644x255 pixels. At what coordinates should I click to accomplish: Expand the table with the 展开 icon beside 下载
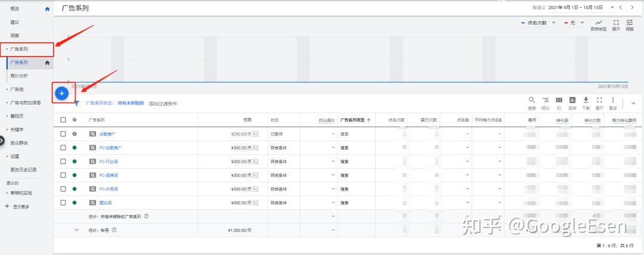pos(599,99)
